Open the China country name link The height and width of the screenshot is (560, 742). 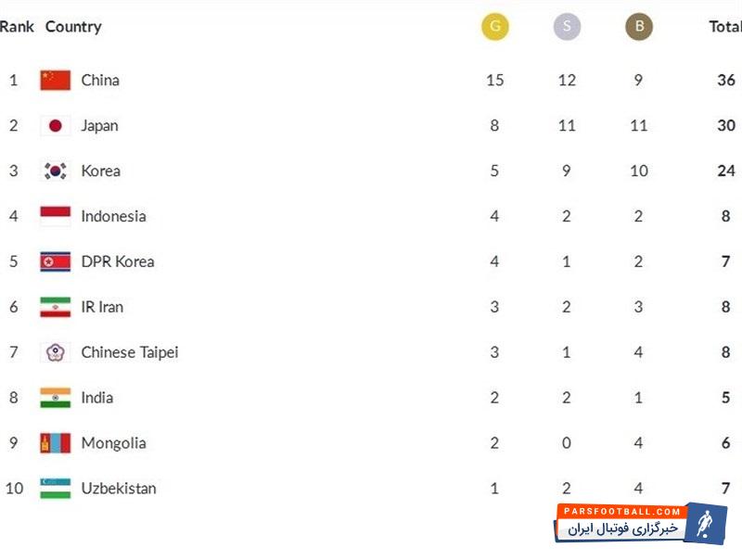point(100,80)
